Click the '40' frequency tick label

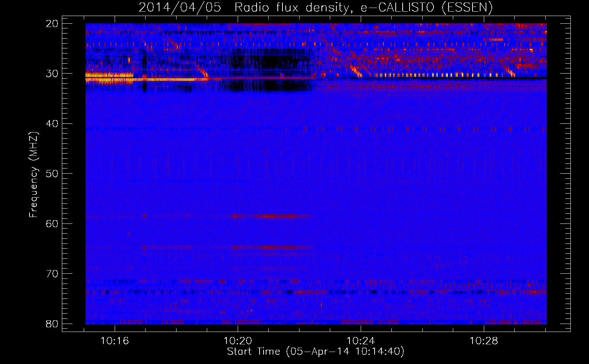coord(52,124)
